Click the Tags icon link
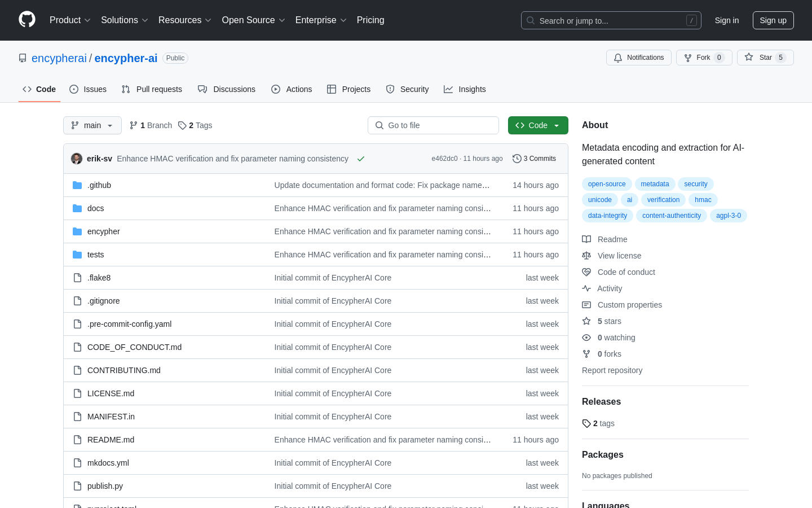The image size is (812, 508). click(x=182, y=125)
